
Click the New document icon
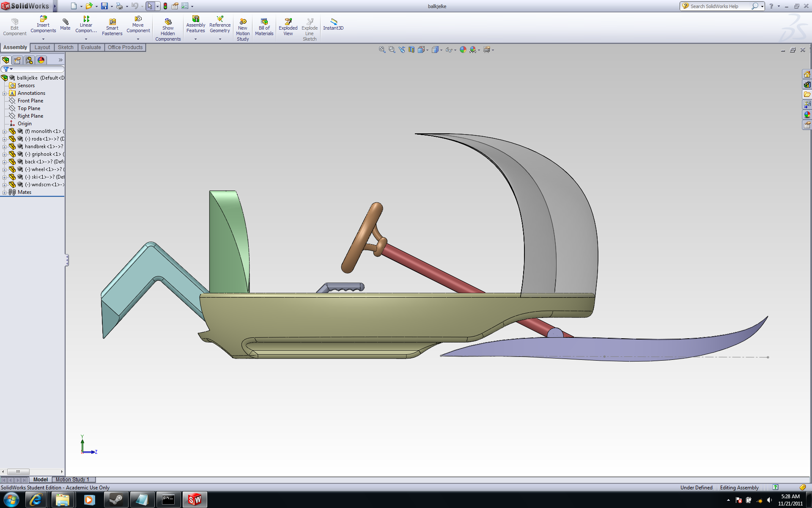[x=74, y=6]
